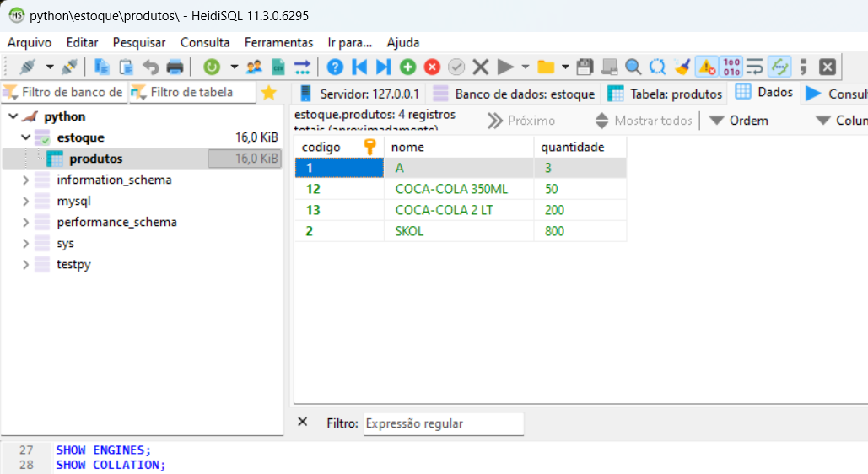The height and width of the screenshot is (474, 868).
Task: Click the broom Reformat SQL icon
Action: click(682, 67)
